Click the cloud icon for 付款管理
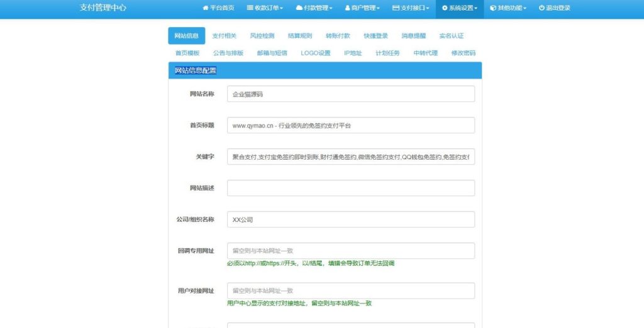The width and height of the screenshot is (644, 328). click(299, 8)
